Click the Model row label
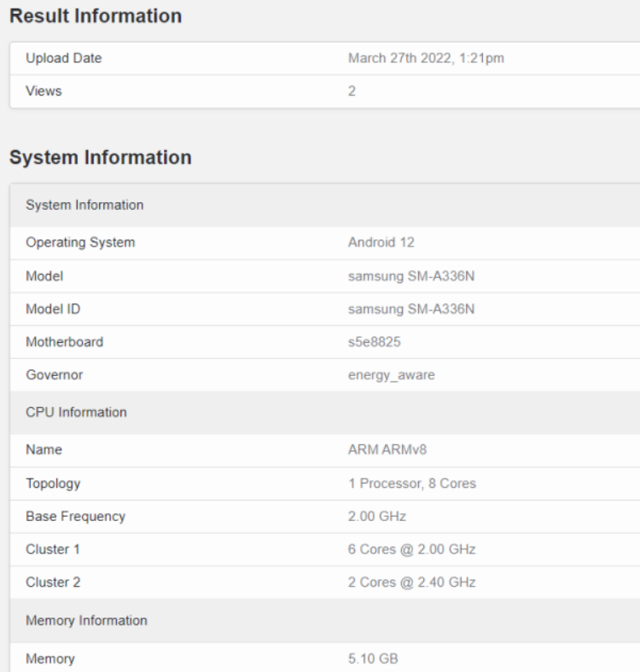 tap(44, 275)
